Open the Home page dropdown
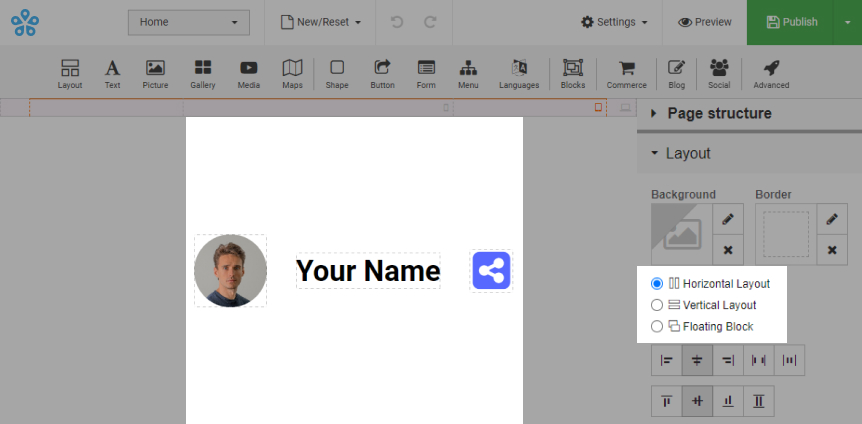 coord(189,22)
